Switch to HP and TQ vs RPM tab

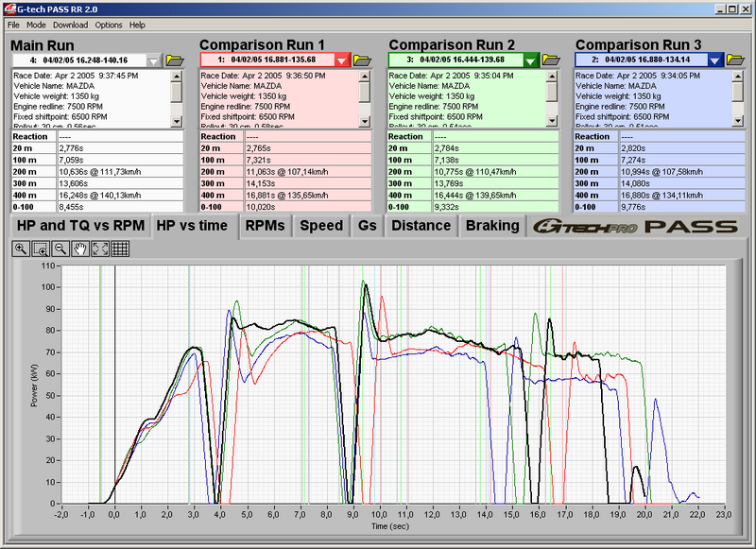pyautogui.click(x=80, y=226)
